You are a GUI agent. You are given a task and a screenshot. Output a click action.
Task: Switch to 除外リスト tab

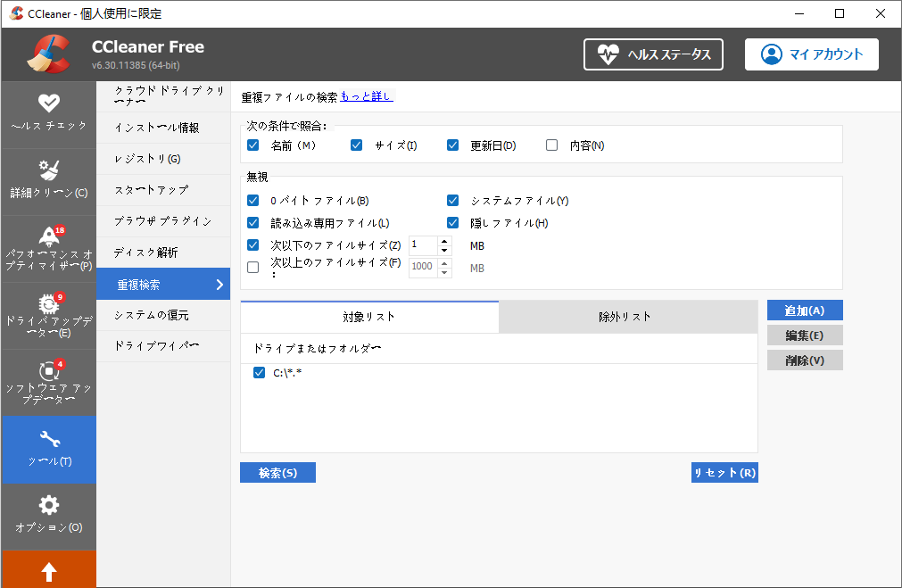pyautogui.click(x=627, y=317)
